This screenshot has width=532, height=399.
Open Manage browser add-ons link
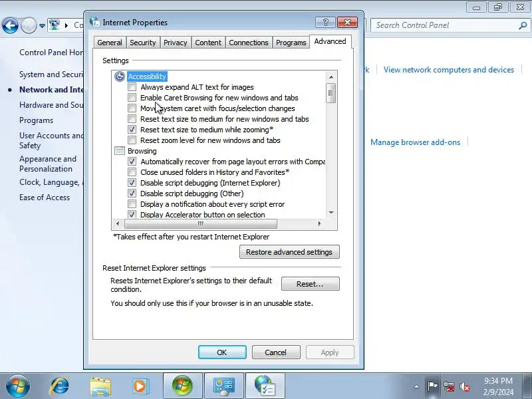(x=415, y=142)
